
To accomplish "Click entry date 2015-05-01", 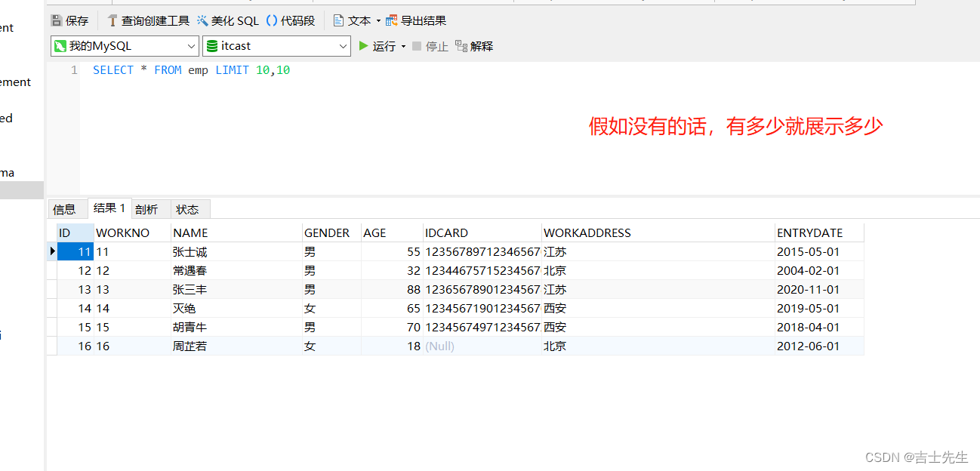I will (819, 251).
